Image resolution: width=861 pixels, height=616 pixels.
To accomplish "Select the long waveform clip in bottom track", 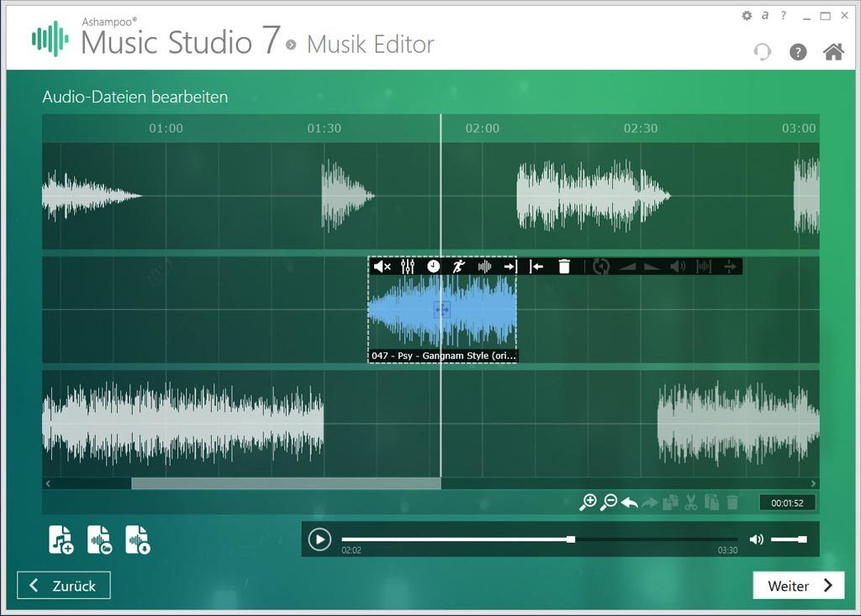I will tap(182, 424).
